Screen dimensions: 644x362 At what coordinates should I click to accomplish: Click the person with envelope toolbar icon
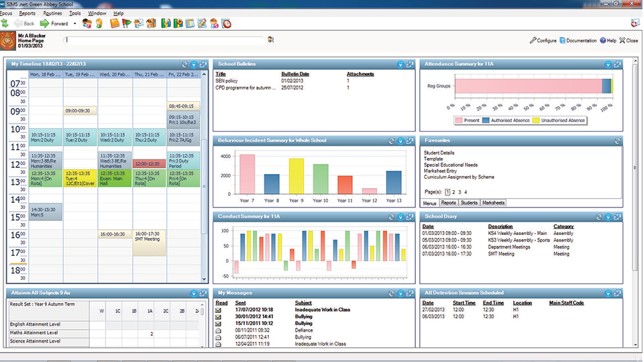139,24
